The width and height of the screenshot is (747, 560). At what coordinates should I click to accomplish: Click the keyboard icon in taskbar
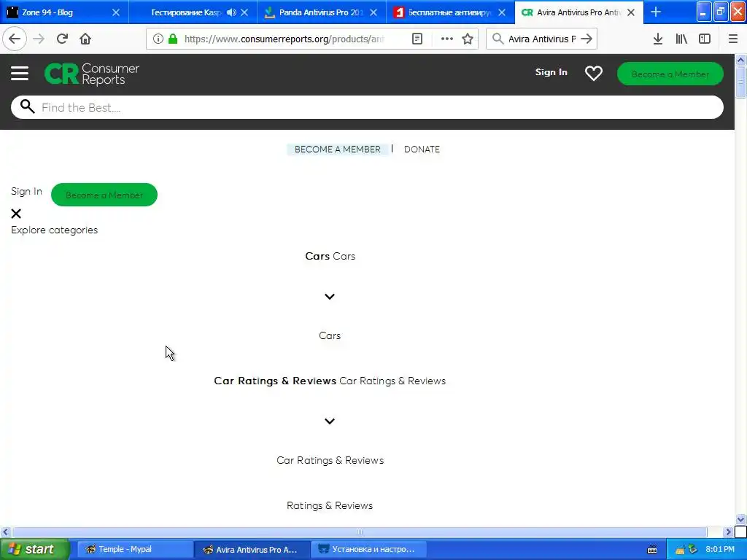[x=652, y=550]
